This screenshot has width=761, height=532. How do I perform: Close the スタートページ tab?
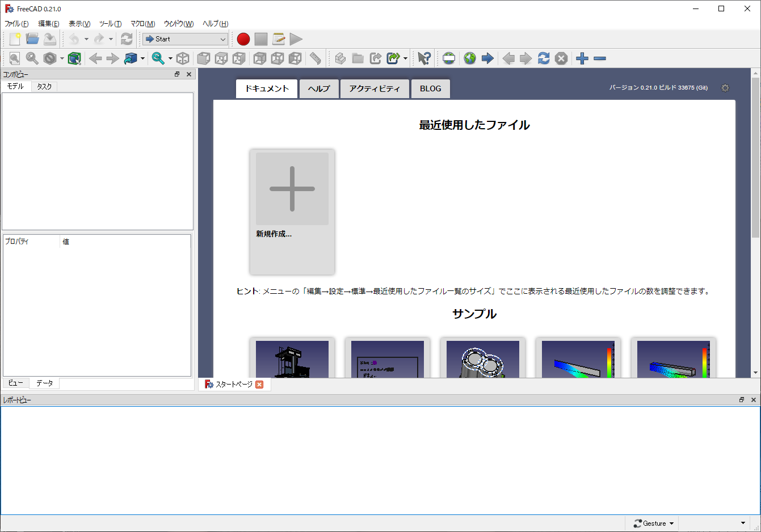(x=259, y=385)
